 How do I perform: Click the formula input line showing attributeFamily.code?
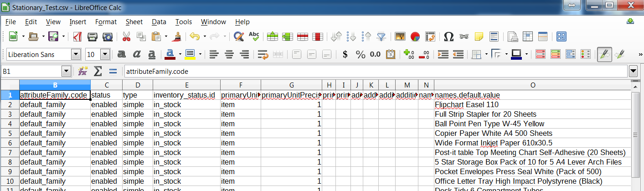[374, 72]
